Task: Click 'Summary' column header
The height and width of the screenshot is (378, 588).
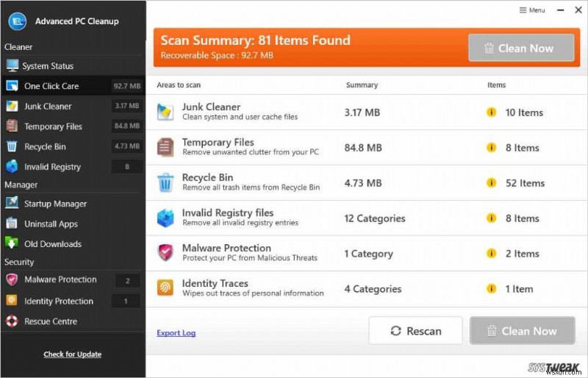Action: (x=362, y=85)
